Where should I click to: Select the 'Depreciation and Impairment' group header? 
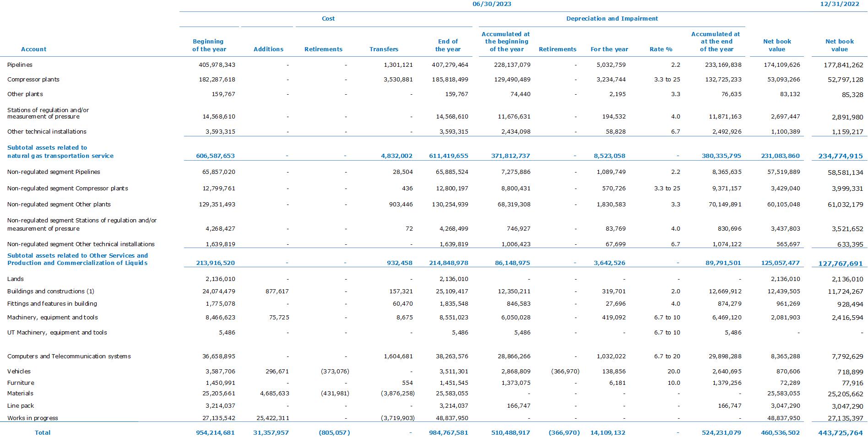point(612,19)
